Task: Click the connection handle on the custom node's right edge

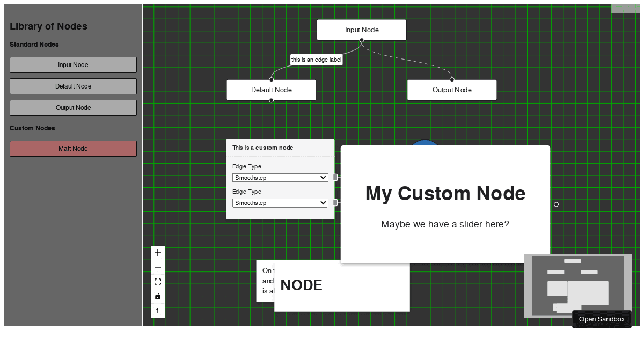Action: pyautogui.click(x=556, y=204)
